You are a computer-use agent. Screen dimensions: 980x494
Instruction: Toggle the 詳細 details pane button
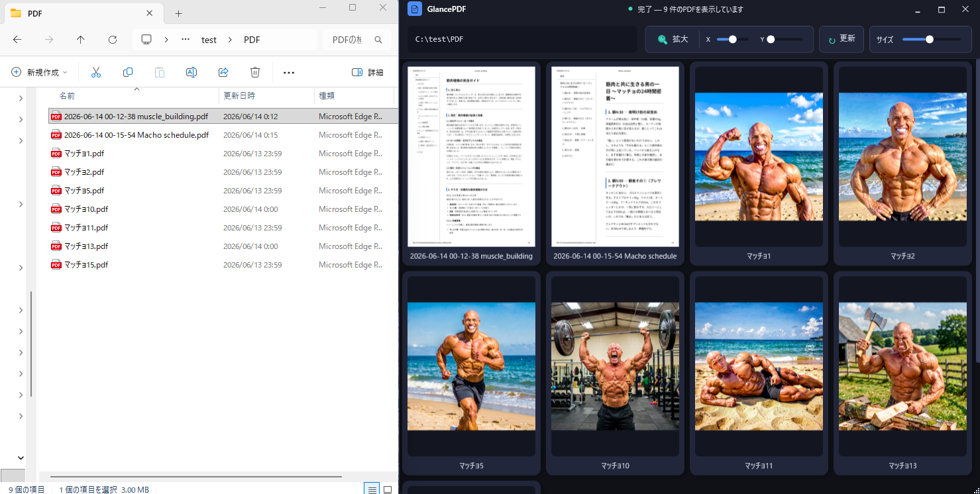368,72
